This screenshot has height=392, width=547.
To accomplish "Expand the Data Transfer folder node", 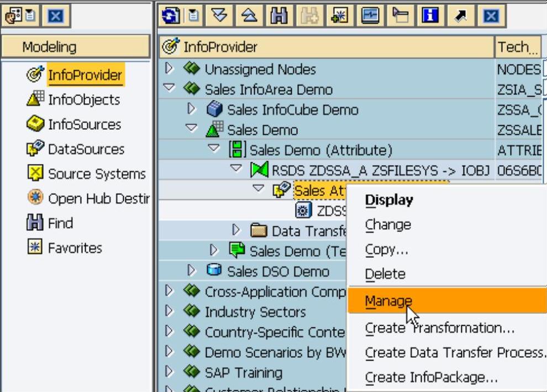I will (x=236, y=230).
